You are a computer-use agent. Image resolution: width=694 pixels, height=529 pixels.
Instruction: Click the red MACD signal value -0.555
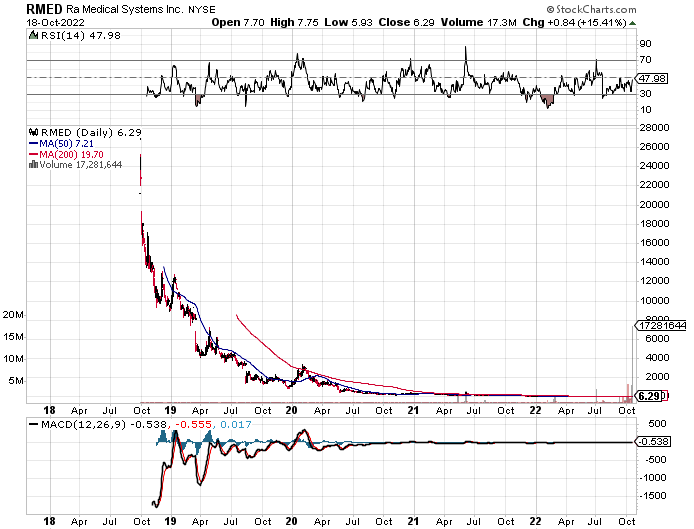pos(193,425)
